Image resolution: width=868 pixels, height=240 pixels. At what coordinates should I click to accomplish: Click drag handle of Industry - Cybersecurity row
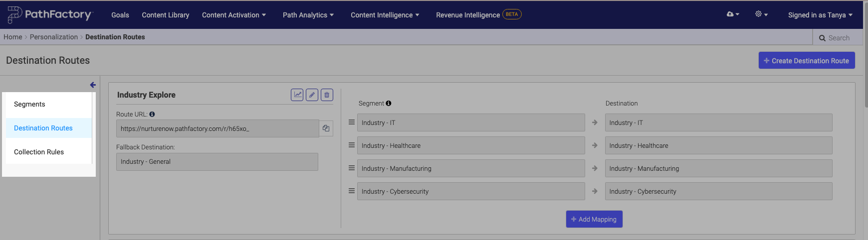pos(352,191)
